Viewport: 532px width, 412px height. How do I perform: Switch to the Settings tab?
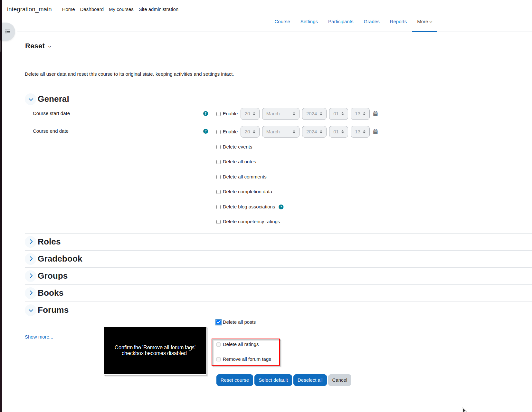309,22
